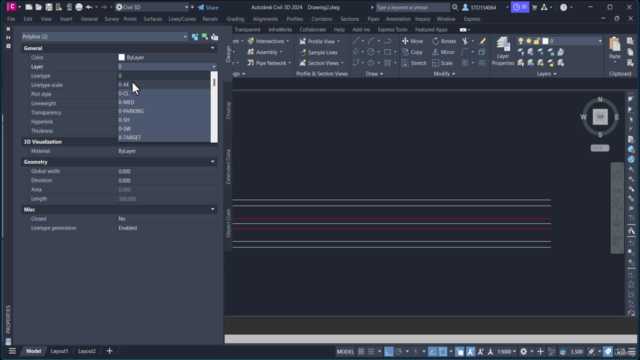Click the white ByLayer color swatch
Screen dimensions: 640x360
(122, 58)
